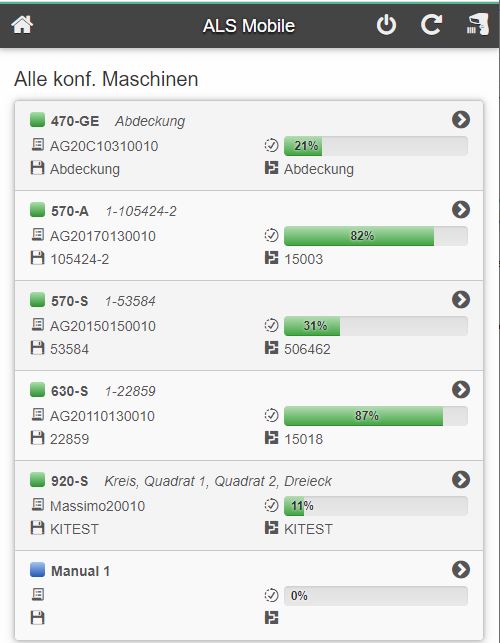This screenshot has height=643, width=500.
Task: Open the Manual 1 details chevron
Action: [461, 570]
